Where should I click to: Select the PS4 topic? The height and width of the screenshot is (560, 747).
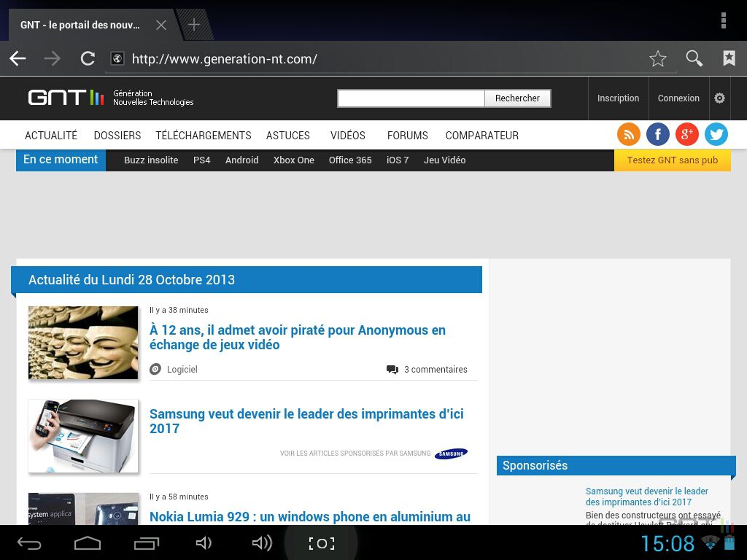coord(201,160)
